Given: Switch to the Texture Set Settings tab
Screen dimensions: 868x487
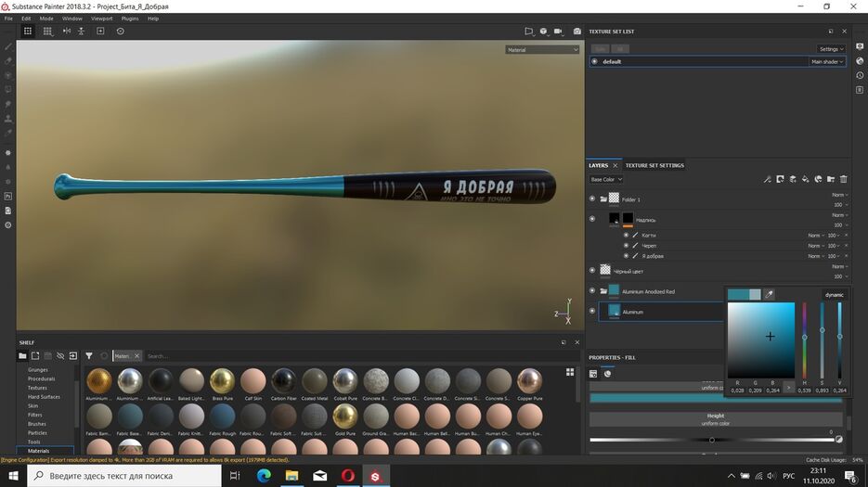Looking at the screenshot, I should 654,165.
